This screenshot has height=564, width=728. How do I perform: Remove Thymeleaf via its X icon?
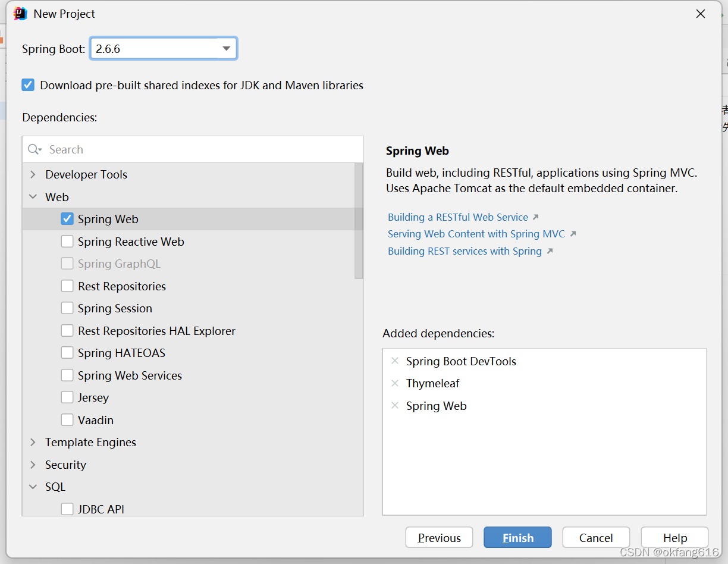(x=395, y=383)
